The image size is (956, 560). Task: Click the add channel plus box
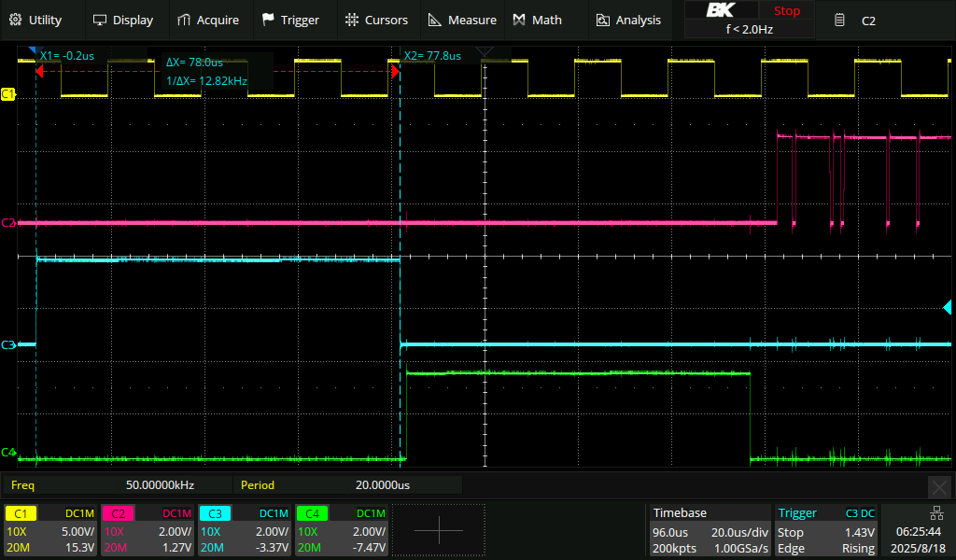click(x=439, y=530)
